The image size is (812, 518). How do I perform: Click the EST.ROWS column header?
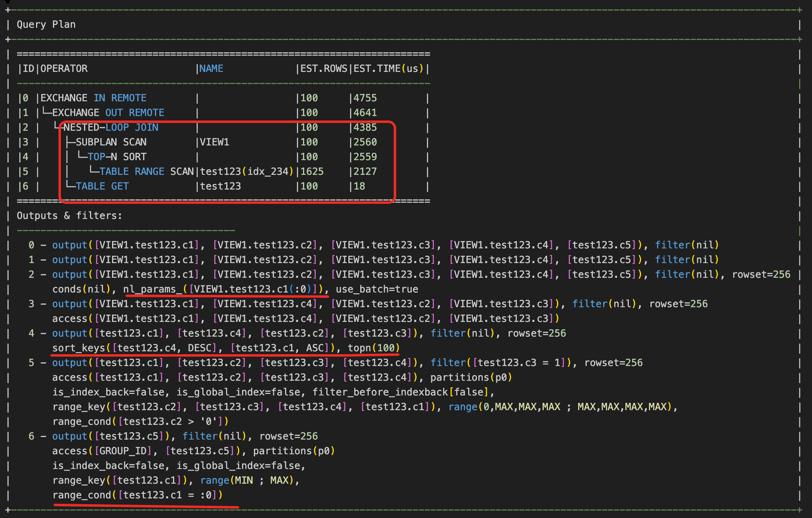[323, 69]
